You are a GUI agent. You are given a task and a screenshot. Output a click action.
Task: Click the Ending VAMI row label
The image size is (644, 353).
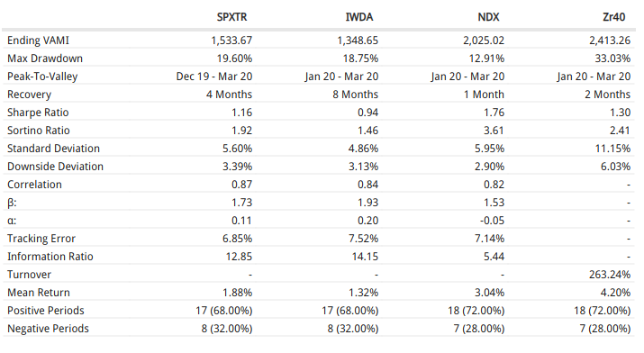point(38,41)
